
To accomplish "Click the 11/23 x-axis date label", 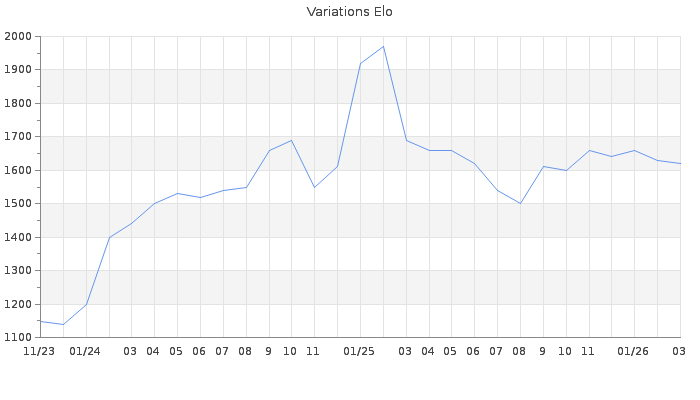I will click(39, 352).
